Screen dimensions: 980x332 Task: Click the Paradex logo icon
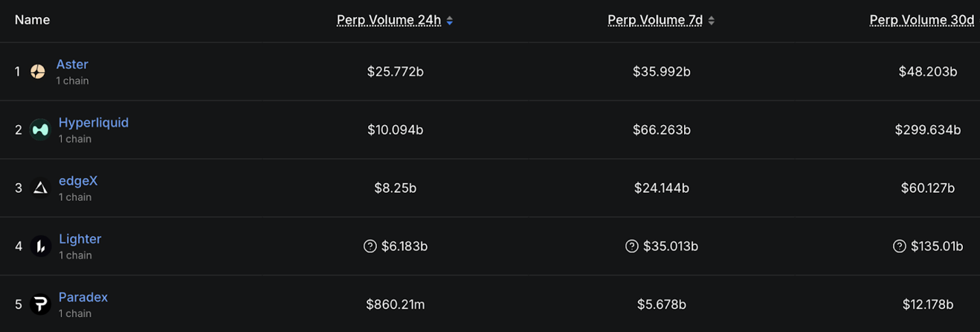tap(41, 304)
